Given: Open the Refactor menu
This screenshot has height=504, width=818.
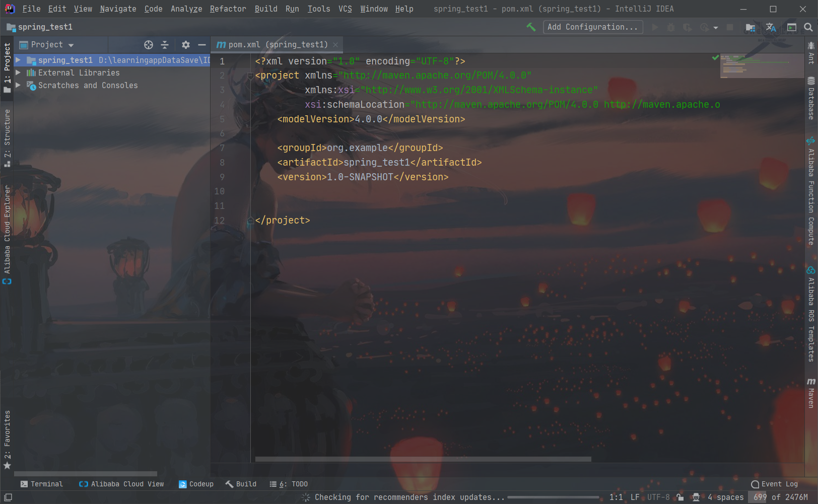Looking at the screenshot, I should [228, 9].
